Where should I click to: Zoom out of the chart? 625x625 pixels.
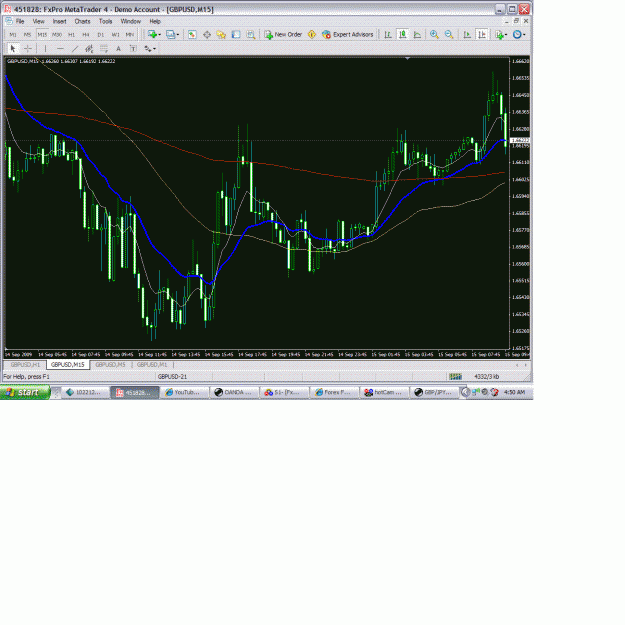coord(449,35)
